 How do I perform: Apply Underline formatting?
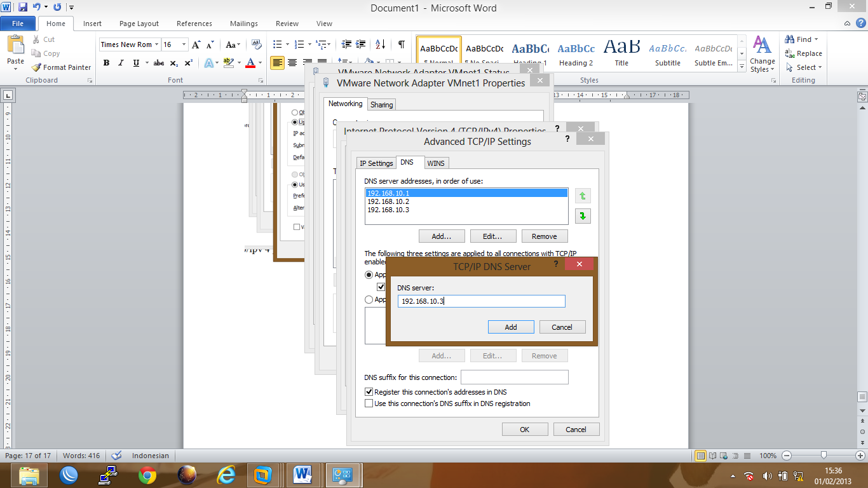tap(136, 63)
